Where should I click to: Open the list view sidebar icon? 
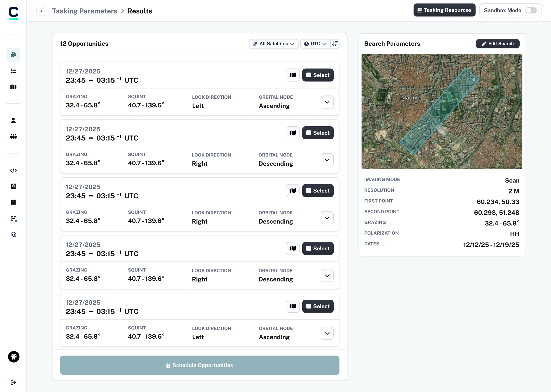pyautogui.click(x=13, y=71)
